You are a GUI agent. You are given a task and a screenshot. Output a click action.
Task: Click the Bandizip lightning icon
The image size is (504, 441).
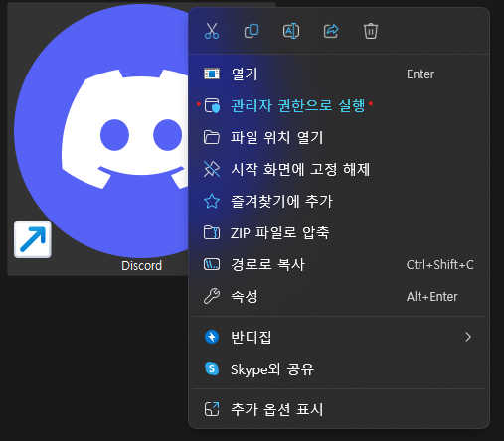pos(212,337)
